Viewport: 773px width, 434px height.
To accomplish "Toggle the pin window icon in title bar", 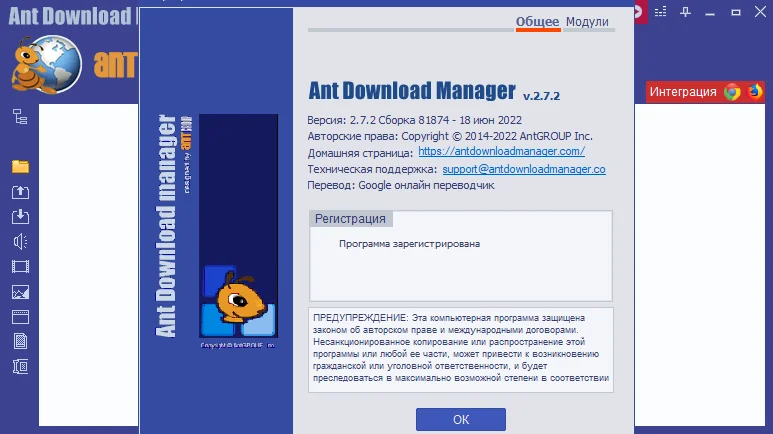I will pos(685,12).
